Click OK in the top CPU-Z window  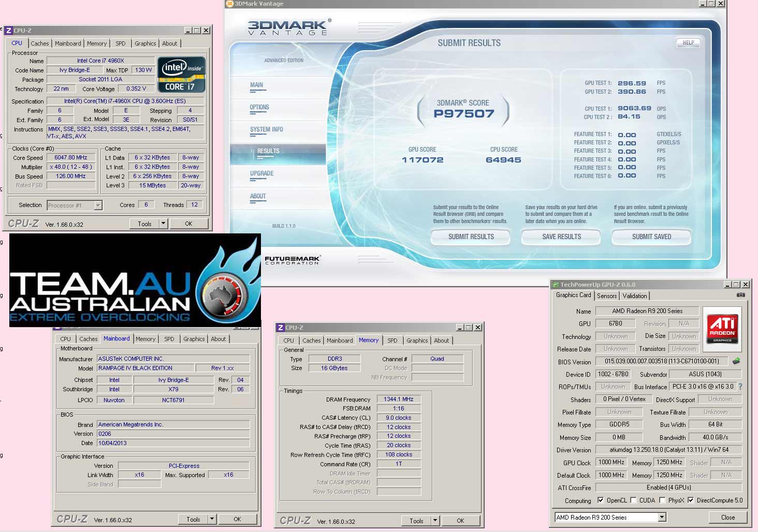(188, 224)
